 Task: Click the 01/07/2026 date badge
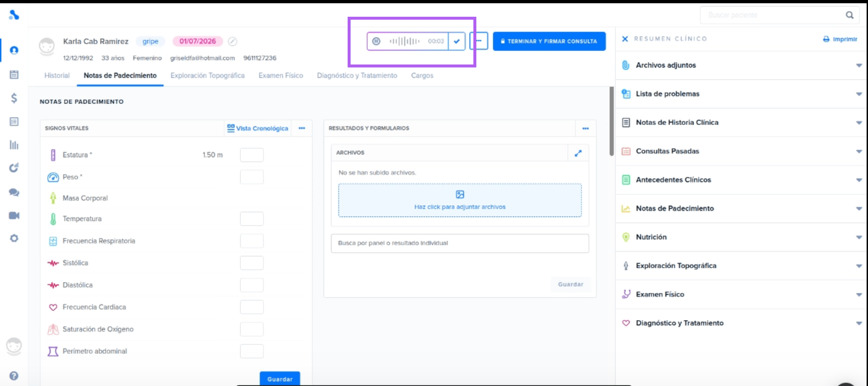click(x=198, y=41)
